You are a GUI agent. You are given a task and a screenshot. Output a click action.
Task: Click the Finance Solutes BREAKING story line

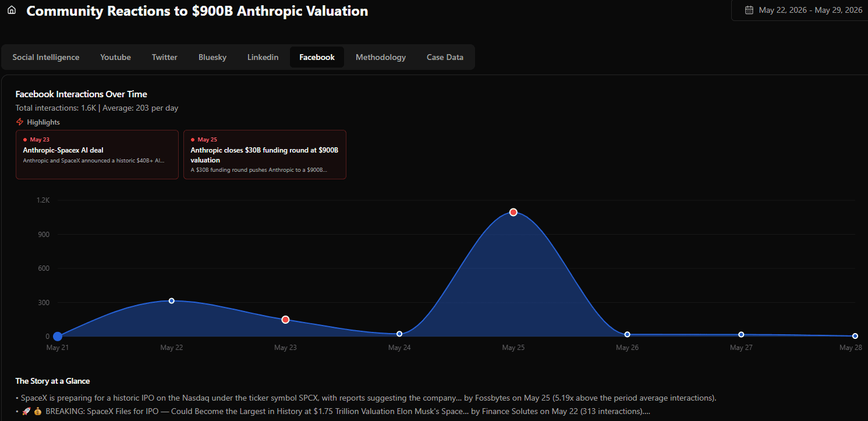point(332,411)
